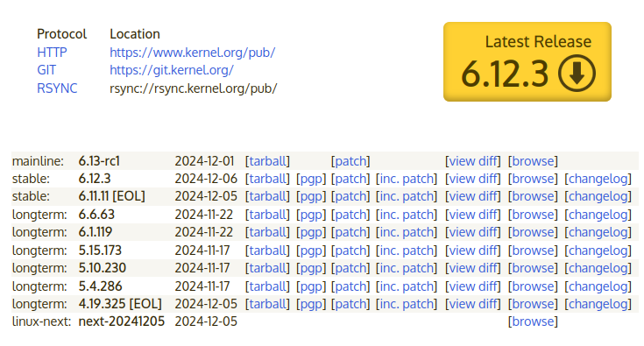Image resolution: width=644 pixels, height=346 pixels.
Task: Open pgp link for longterm 6.6.63
Action: tap(311, 215)
